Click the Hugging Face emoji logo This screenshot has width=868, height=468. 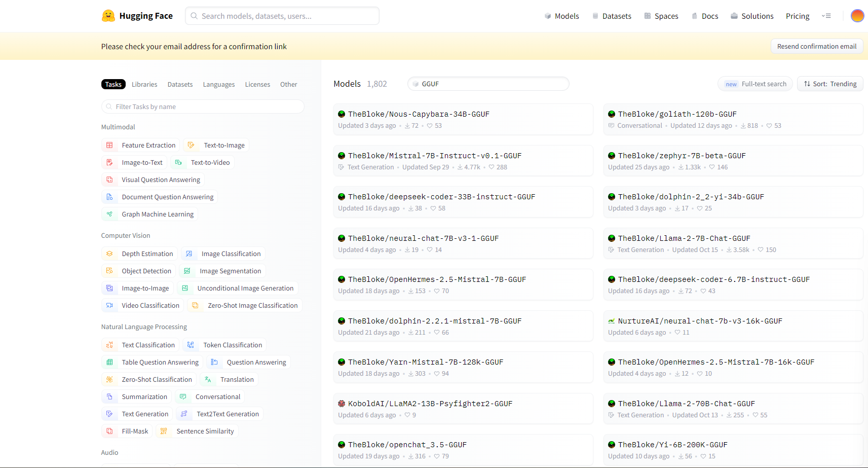[108, 16]
